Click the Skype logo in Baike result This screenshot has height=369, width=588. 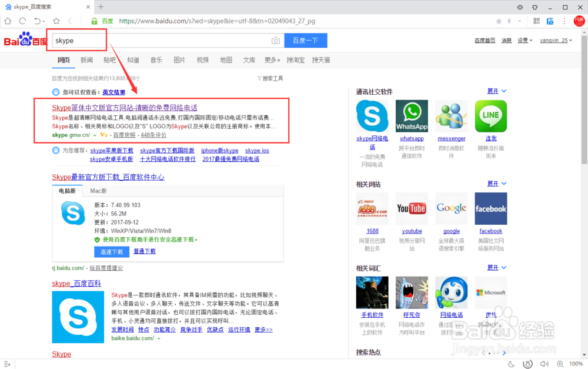coord(78,317)
